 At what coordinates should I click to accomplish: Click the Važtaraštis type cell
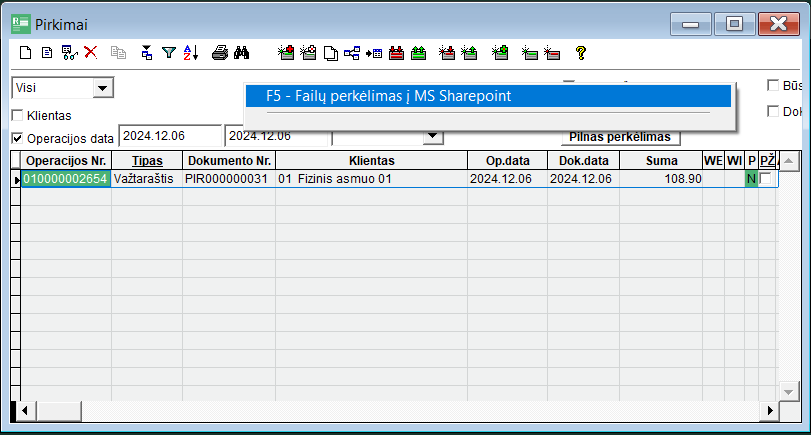coord(147,179)
